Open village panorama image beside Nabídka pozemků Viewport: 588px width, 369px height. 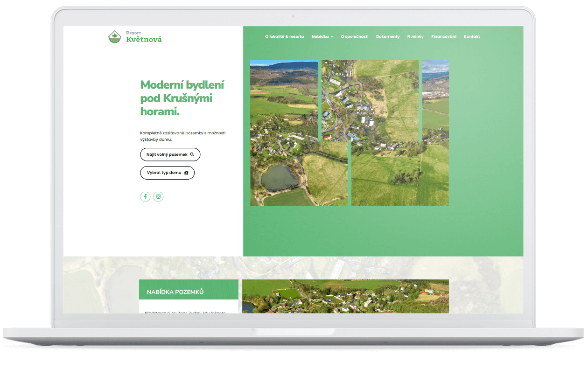[345, 296]
